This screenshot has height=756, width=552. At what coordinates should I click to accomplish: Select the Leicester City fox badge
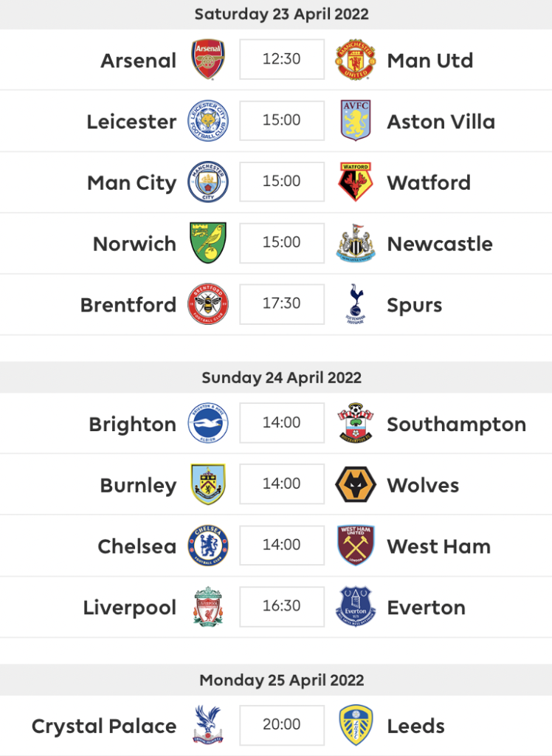coord(208,120)
